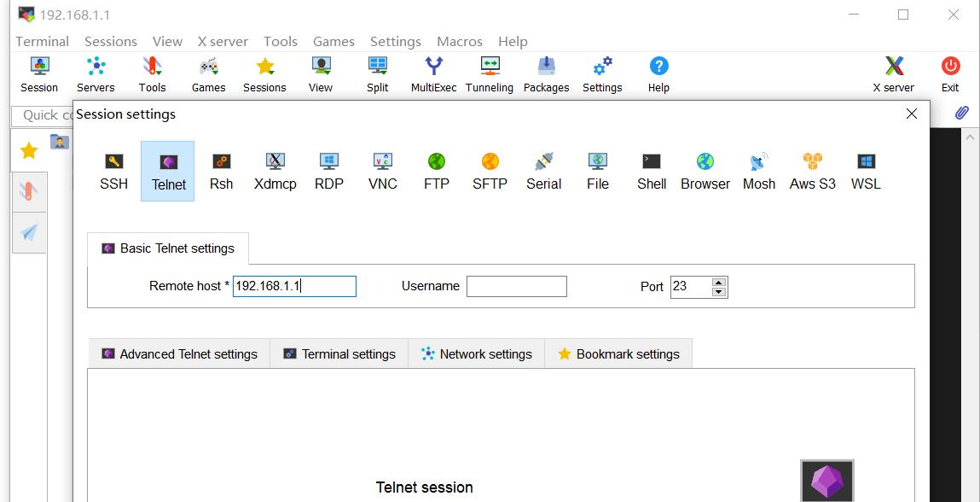980x502 pixels.
Task: Open the Games toolbar icon
Action: coord(208,74)
